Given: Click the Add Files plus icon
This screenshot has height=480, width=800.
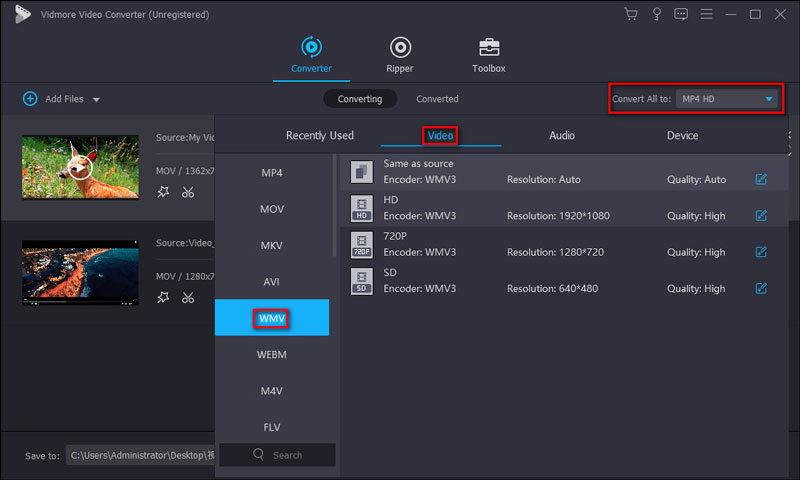Looking at the screenshot, I should 30,98.
